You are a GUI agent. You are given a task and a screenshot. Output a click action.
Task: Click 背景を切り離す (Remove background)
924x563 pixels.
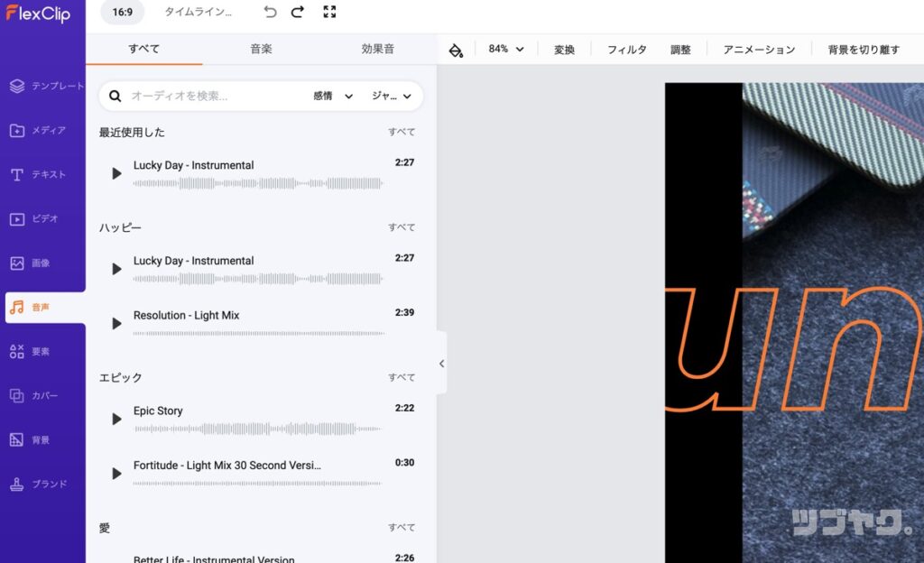[x=864, y=50]
